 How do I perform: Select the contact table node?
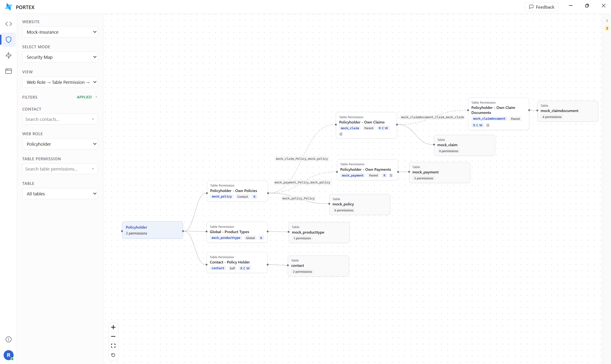[319, 266]
